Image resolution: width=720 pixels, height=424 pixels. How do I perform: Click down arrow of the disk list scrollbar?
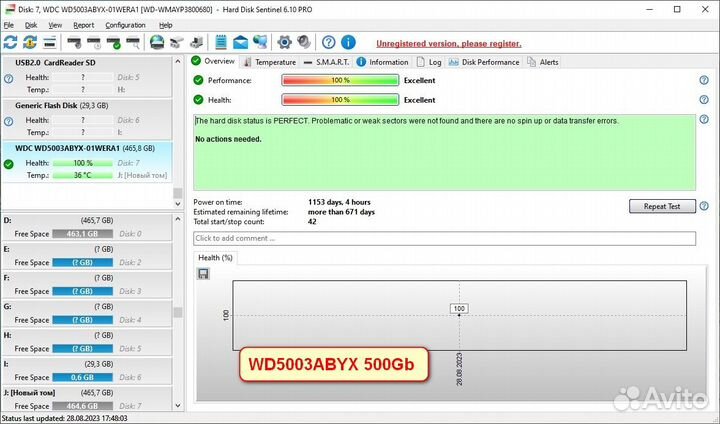tap(178, 204)
